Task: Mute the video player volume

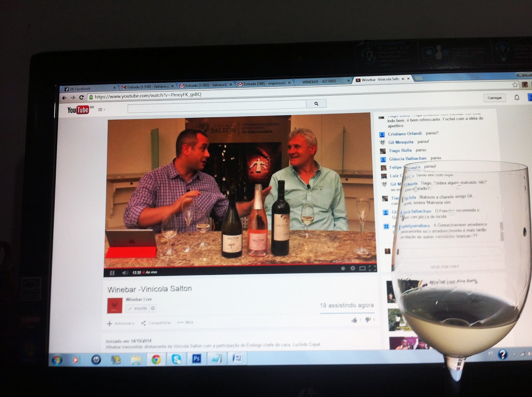Action: coord(125,273)
